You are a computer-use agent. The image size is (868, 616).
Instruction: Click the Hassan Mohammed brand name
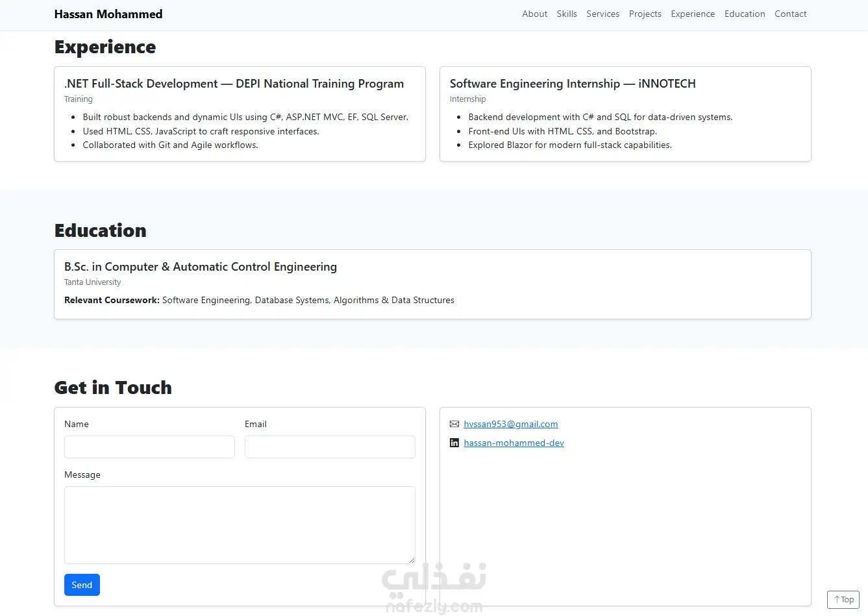tap(108, 14)
